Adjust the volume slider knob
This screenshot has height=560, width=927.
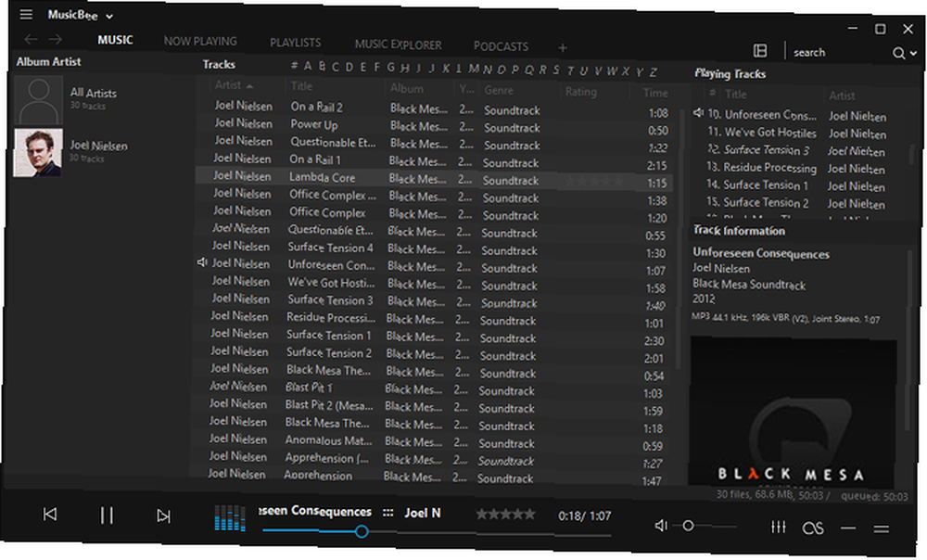tap(688, 525)
